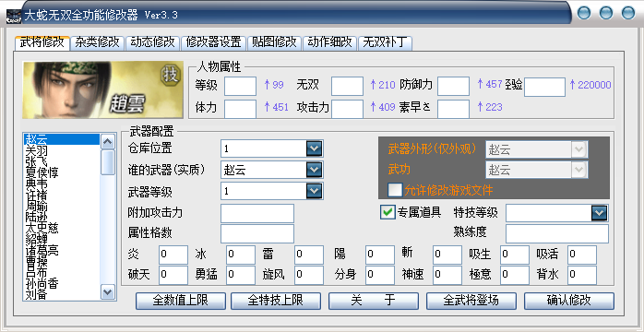Select 刘备 in character list
Viewport: 644px width, 332px height.
click(62, 295)
